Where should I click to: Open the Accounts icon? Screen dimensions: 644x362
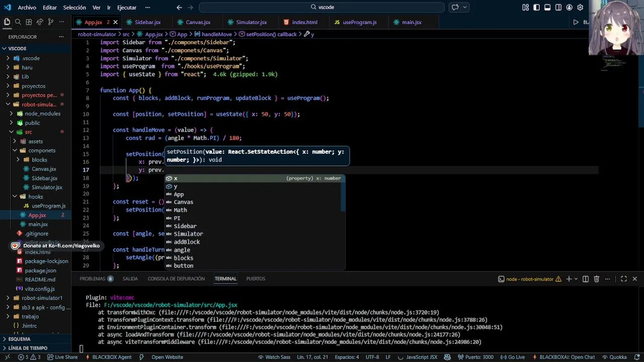(570, 8)
